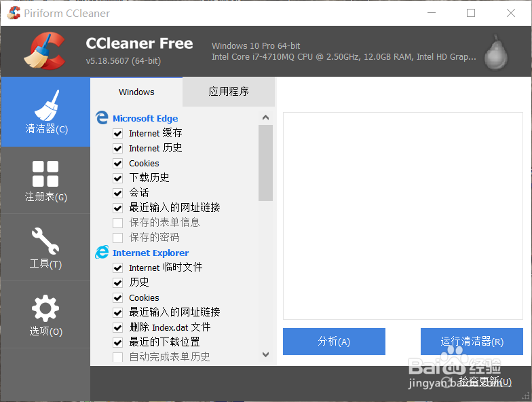
Task: Click scroll up arrow of cleaner list
Action: click(x=266, y=117)
